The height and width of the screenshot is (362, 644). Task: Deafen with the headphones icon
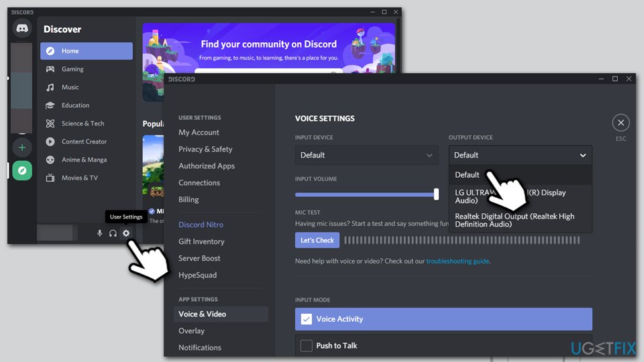(x=113, y=233)
